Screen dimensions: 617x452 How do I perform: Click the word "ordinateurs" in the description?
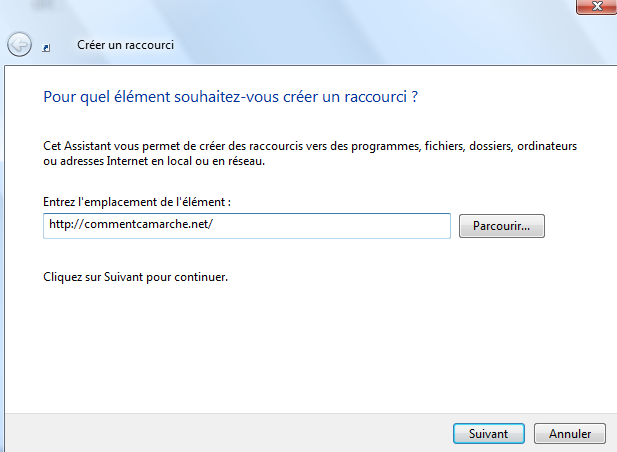[x=548, y=146]
